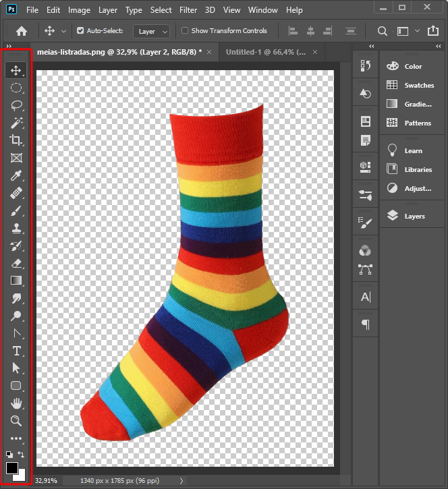The height and width of the screenshot is (489, 448).
Task: Close the meias-listradas.png tab
Action: [x=209, y=52]
